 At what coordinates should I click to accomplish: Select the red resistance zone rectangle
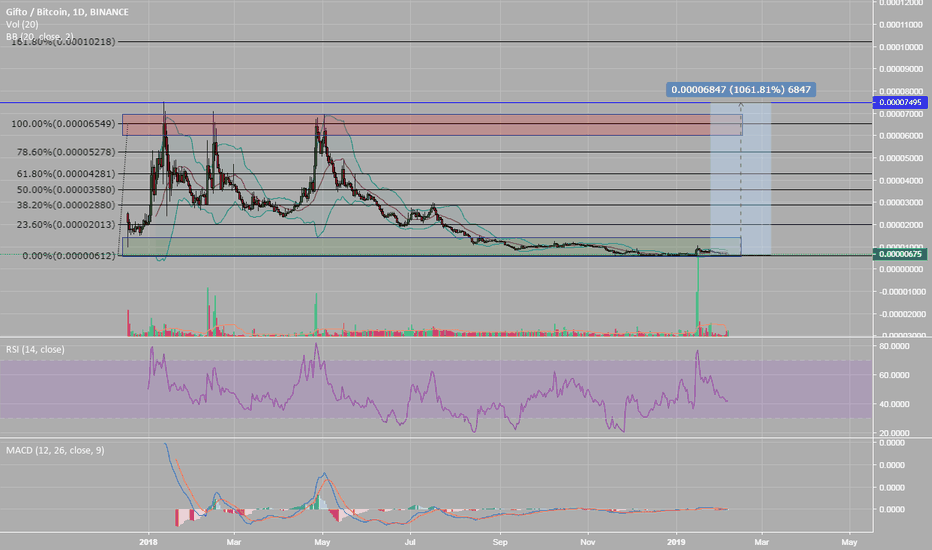(x=432, y=125)
